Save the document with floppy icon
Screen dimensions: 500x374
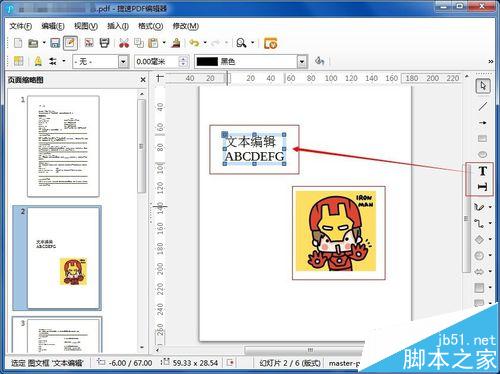pyautogui.click(x=55, y=43)
